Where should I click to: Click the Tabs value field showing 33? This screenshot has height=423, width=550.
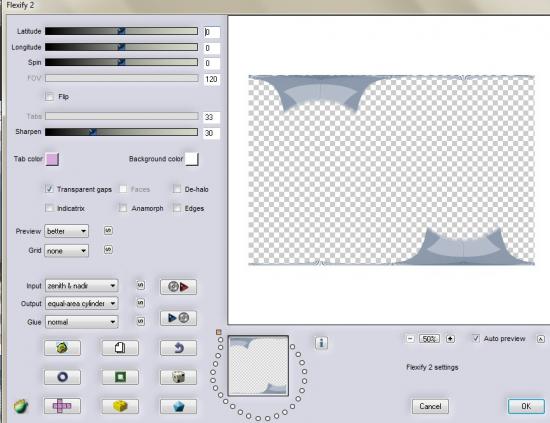(x=212, y=117)
